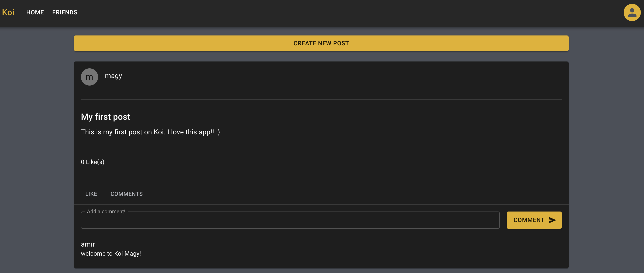644x273 pixels.
Task: Like magy's post with LIKE button
Action: [x=91, y=194]
